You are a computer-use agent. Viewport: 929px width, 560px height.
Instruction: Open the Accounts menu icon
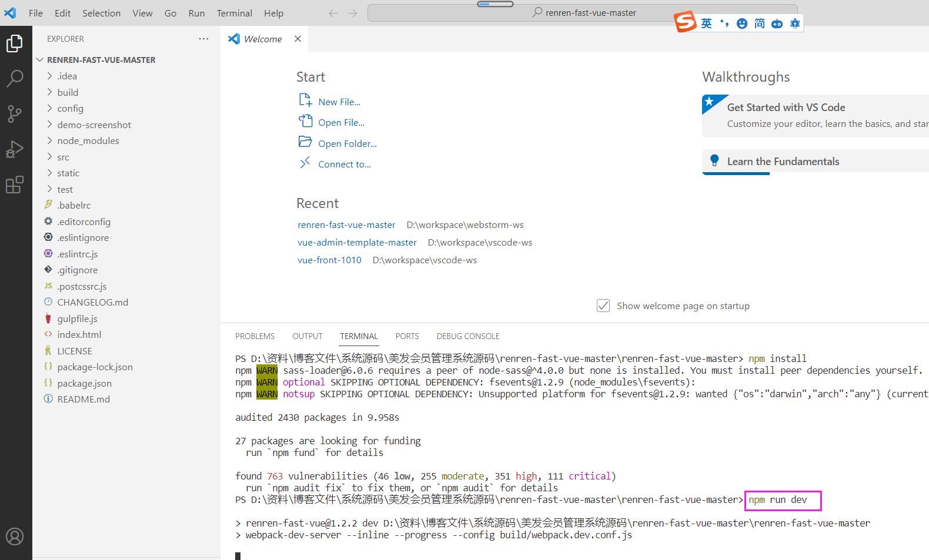click(15, 536)
